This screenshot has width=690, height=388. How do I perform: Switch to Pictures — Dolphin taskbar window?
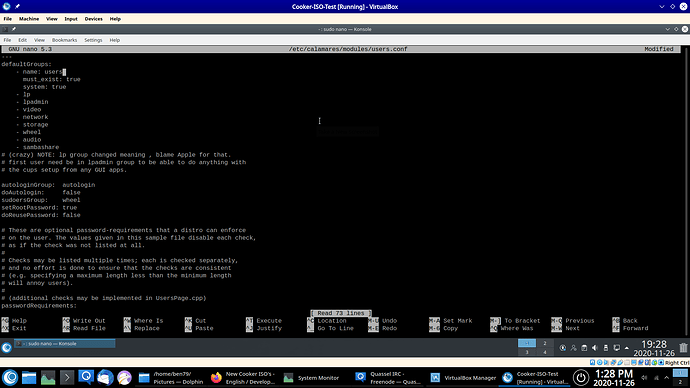(x=171, y=377)
